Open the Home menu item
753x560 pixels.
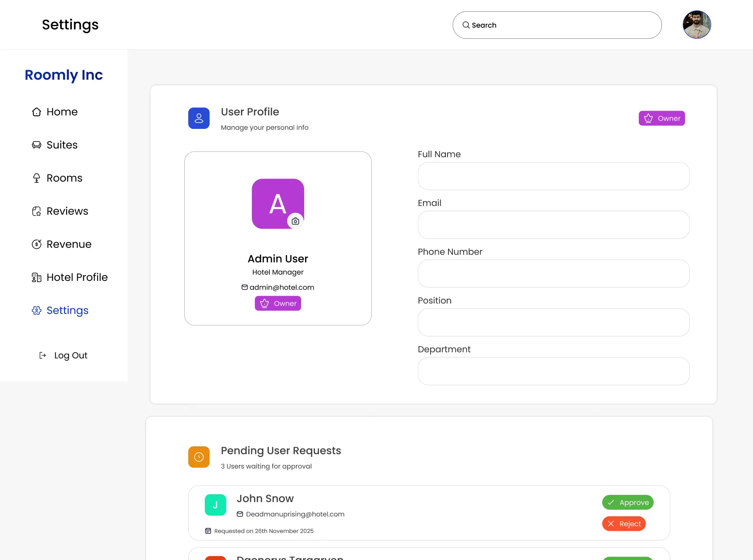click(55, 112)
